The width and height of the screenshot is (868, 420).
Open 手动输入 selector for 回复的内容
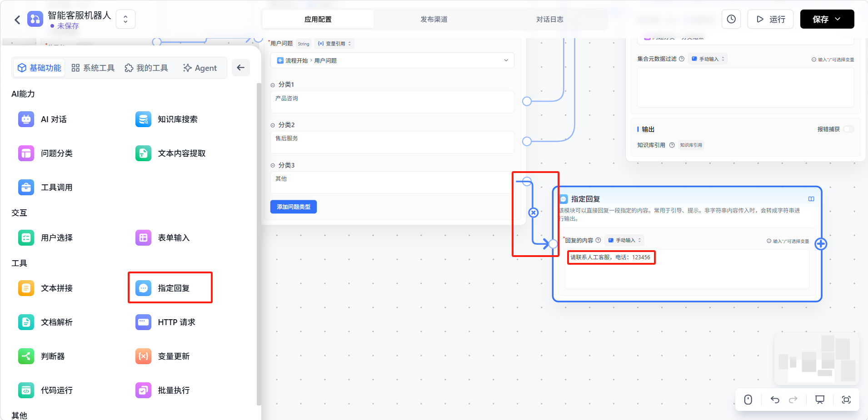[624, 240]
